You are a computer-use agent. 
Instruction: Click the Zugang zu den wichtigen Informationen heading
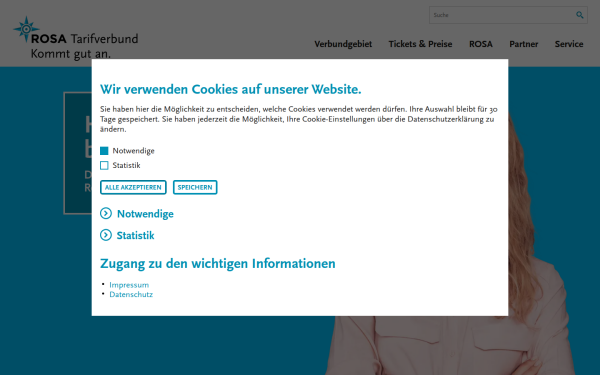pos(217,263)
